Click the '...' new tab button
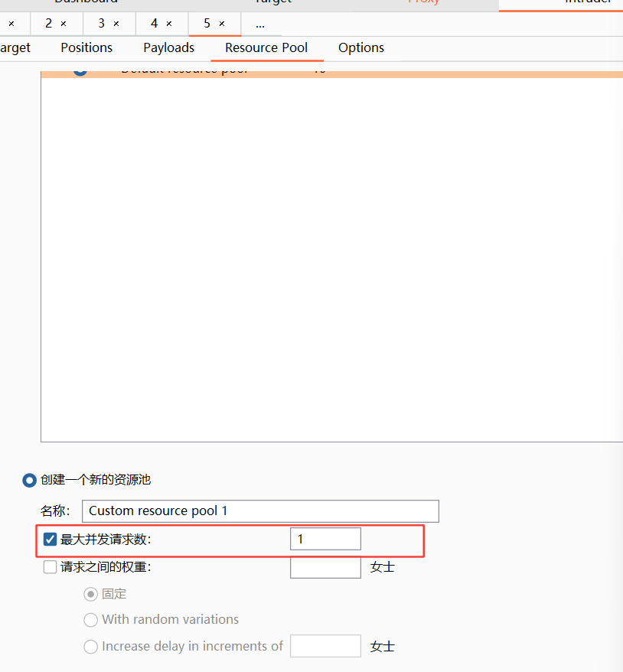This screenshot has height=672, width=623. [260, 24]
